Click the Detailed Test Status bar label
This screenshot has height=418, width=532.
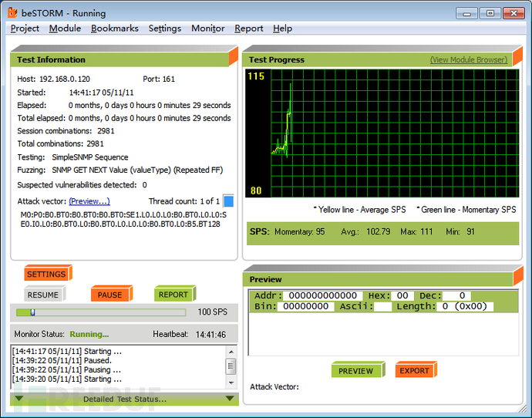125,399
